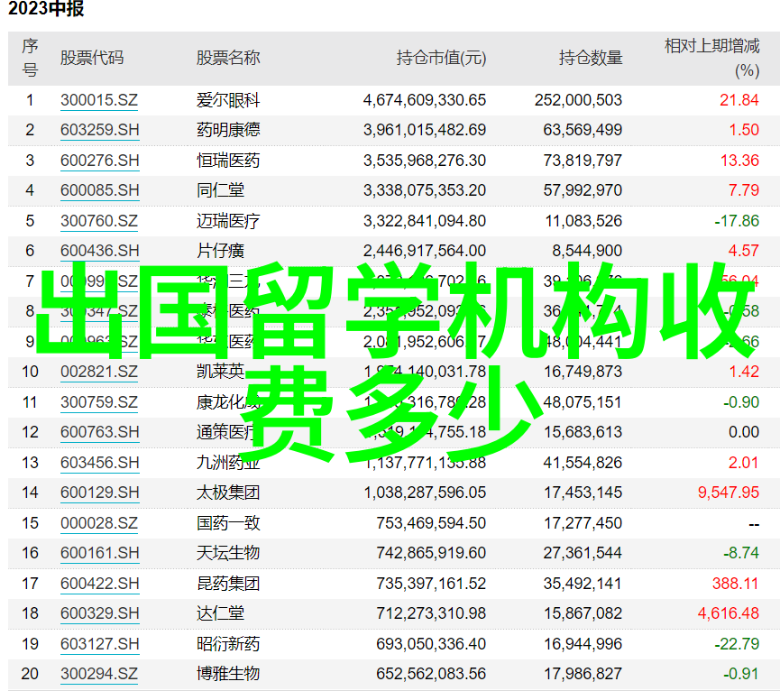Select stock name 昭衍新药
This screenshot has height=700, width=780.
click(228, 644)
